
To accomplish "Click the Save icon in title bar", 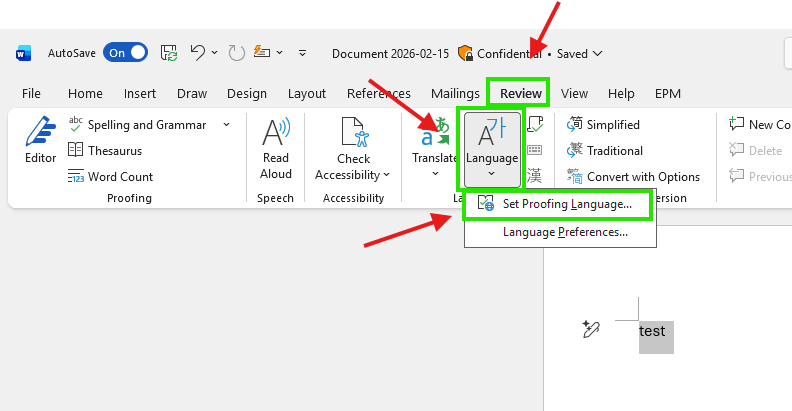I will click(x=169, y=53).
